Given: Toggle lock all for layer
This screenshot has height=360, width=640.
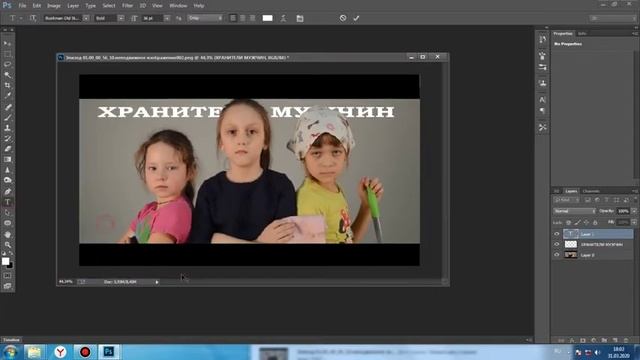Looking at the screenshot, I should (x=595, y=222).
